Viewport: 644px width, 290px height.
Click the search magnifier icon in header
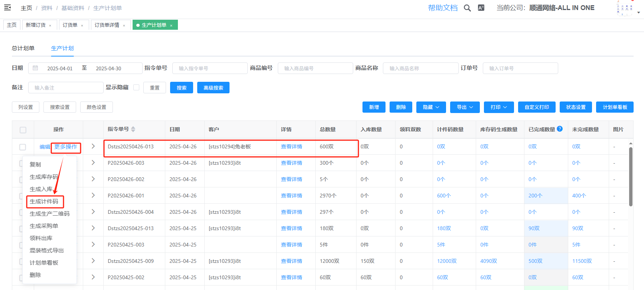467,8
